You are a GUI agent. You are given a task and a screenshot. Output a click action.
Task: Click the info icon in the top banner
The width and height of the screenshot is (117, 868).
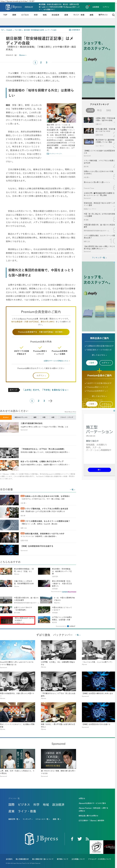[87, 7]
